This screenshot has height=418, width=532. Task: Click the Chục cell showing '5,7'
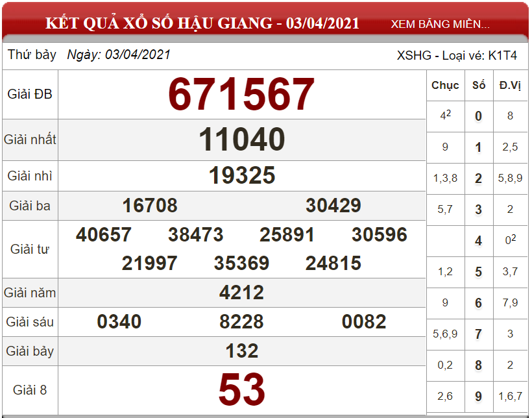(x=445, y=209)
